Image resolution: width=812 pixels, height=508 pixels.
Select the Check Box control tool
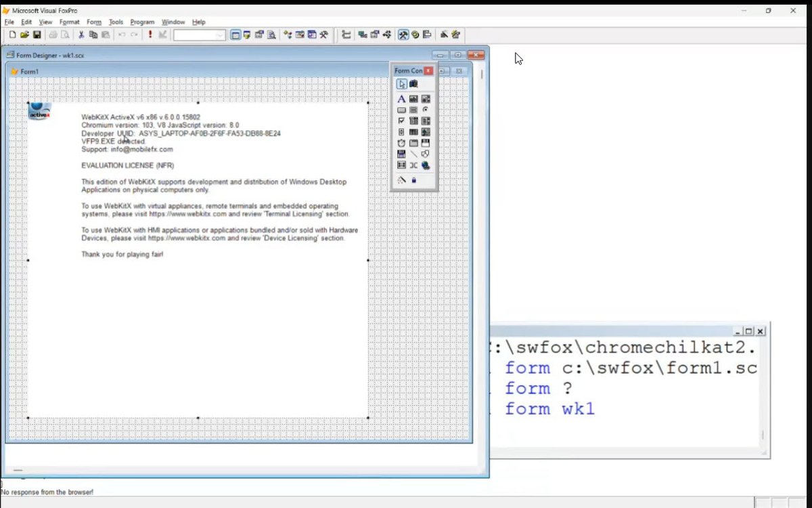pos(401,121)
